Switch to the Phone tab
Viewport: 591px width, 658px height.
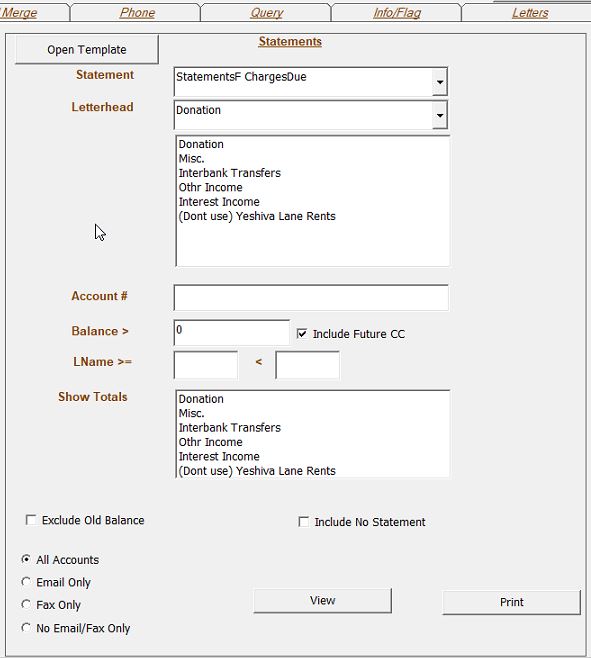coord(137,13)
